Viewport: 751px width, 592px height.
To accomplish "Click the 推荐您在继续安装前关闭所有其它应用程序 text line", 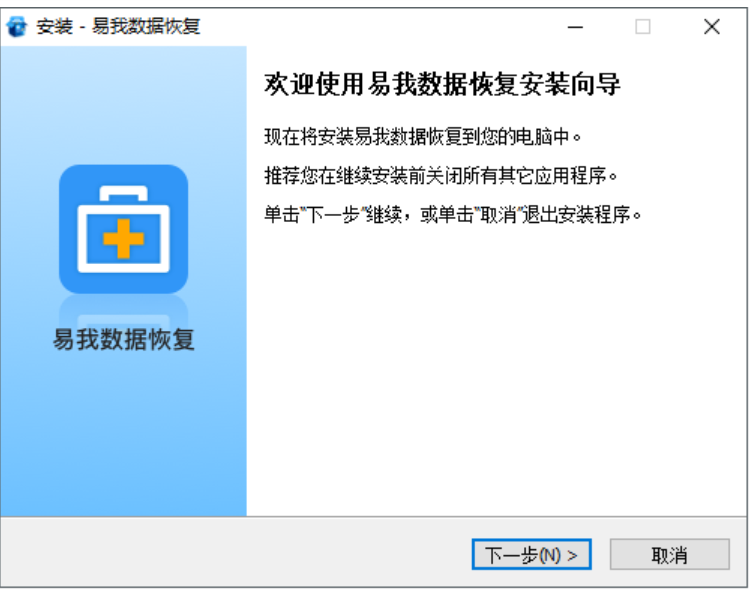I will [441, 176].
